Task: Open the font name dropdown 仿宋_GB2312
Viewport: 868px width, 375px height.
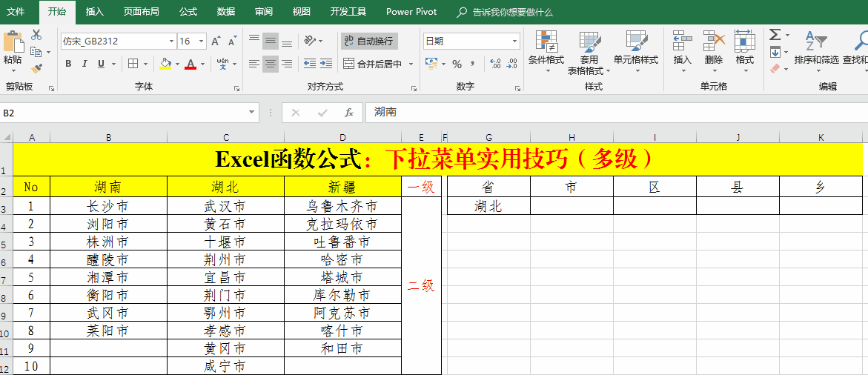Action: pyautogui.click(x=171, y=42)
